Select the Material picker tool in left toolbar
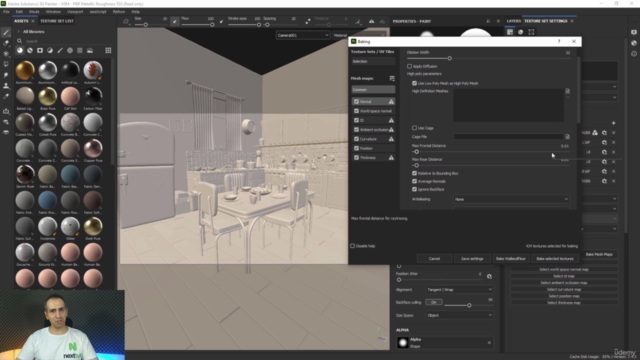Viewport: 640px width, 360px height. pyautogui.click(x=6, y=96)
